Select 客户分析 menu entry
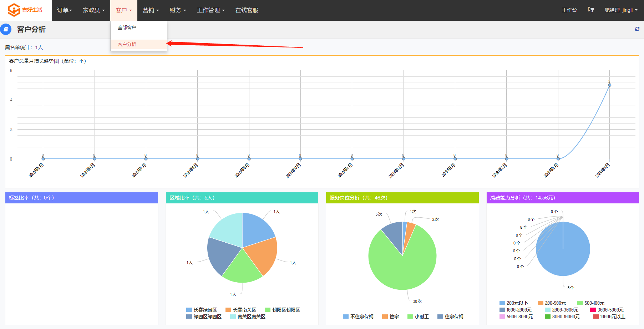Screen dimensions: 644x329 [x=139, y=44]
